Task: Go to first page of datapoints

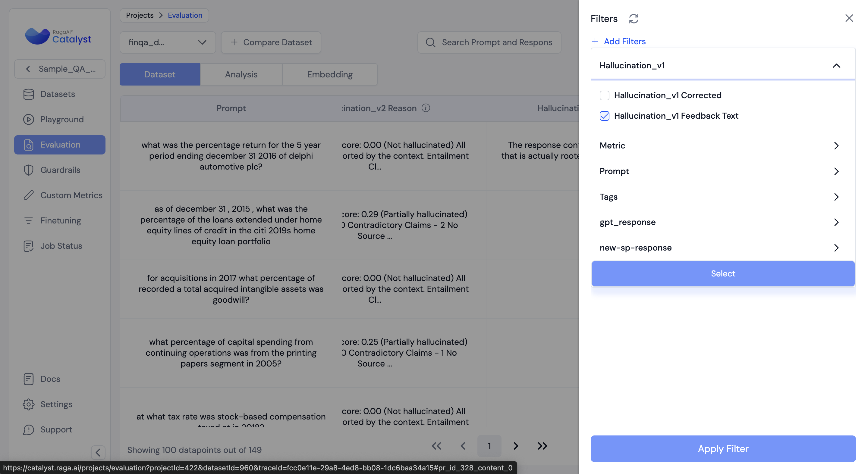Action: click(x=436, y=446)
